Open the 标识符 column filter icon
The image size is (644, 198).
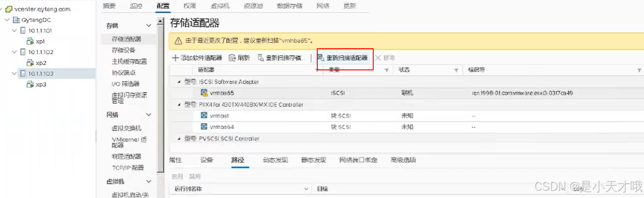click(639, 70)
